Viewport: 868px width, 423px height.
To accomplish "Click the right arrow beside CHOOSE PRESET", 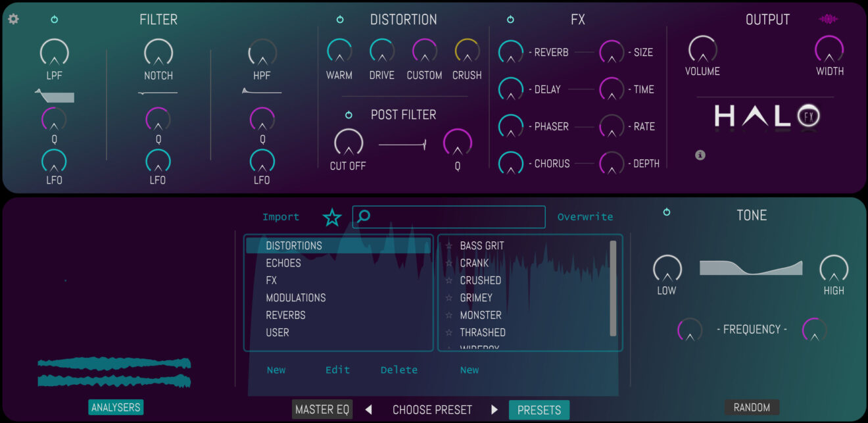I will (494, 409).
